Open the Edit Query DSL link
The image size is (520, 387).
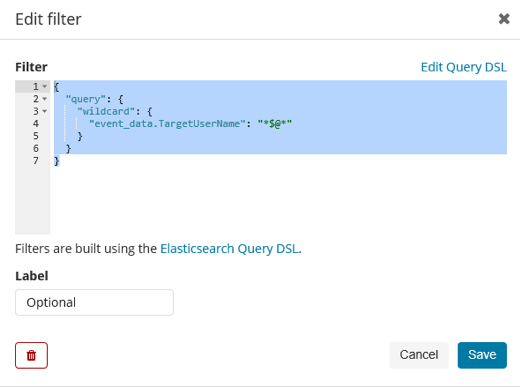coord(463,67)
